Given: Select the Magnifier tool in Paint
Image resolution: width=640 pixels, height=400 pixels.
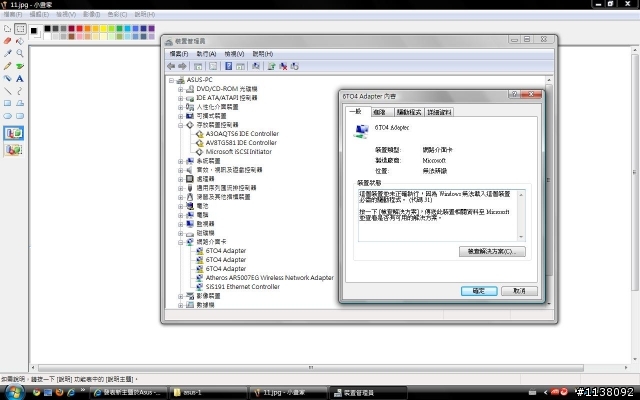Looking at the screenshot, I should 20,53.
